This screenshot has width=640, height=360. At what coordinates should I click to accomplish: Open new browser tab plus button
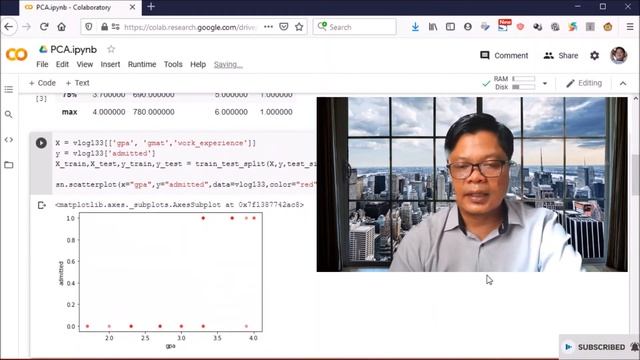[x=151, y=7]
